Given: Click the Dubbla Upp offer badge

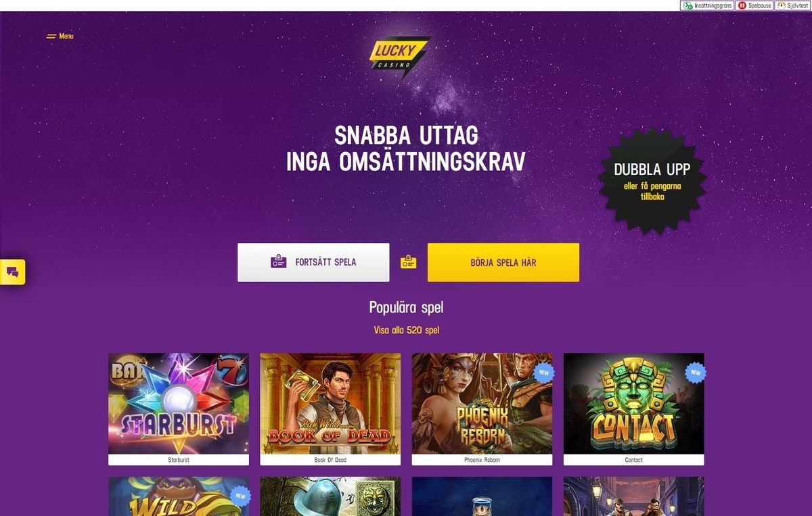Looking at the screenshot, I should click(x=652, y=179).
